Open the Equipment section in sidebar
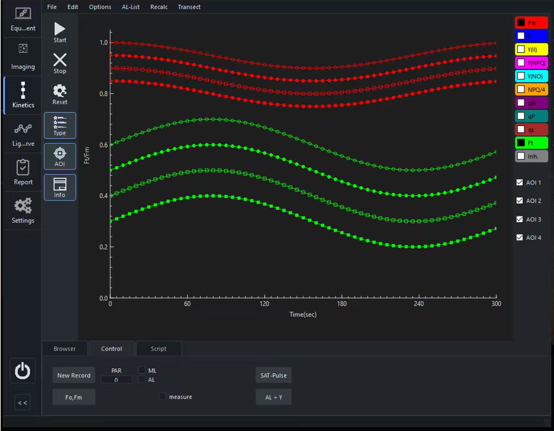The image size is (554, 431). (x=23, y=19)
